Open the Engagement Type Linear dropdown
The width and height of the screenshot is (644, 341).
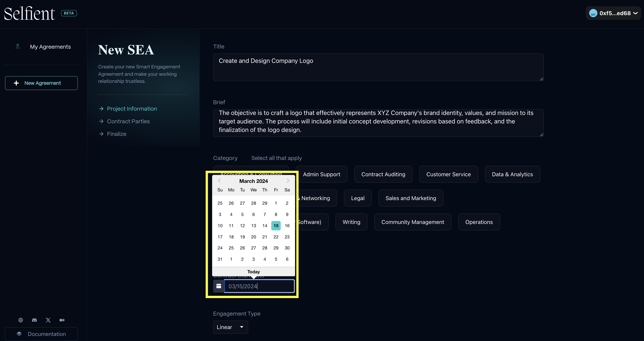point(230,327)
